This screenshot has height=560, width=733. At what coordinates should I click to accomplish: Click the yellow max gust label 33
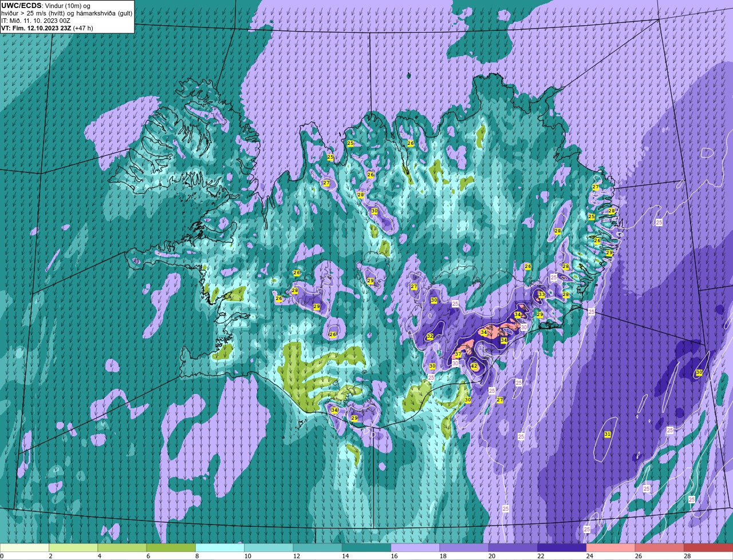tap(542, 294)
